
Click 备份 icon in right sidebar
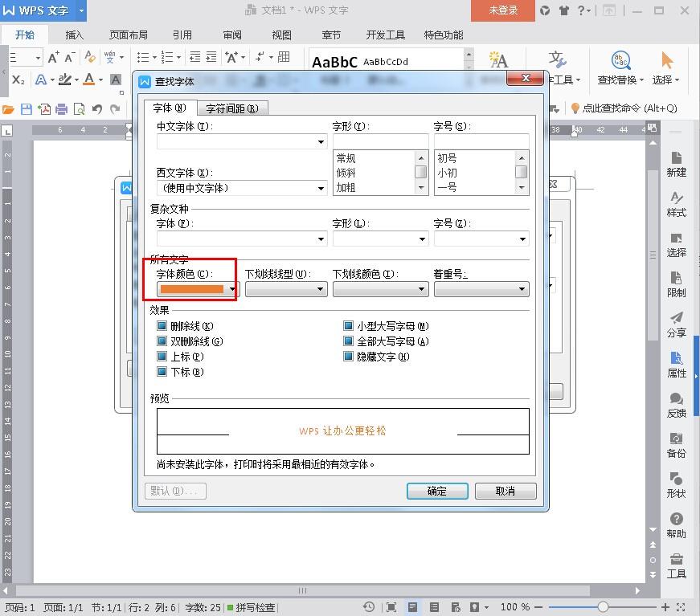(x=677, y=445)
